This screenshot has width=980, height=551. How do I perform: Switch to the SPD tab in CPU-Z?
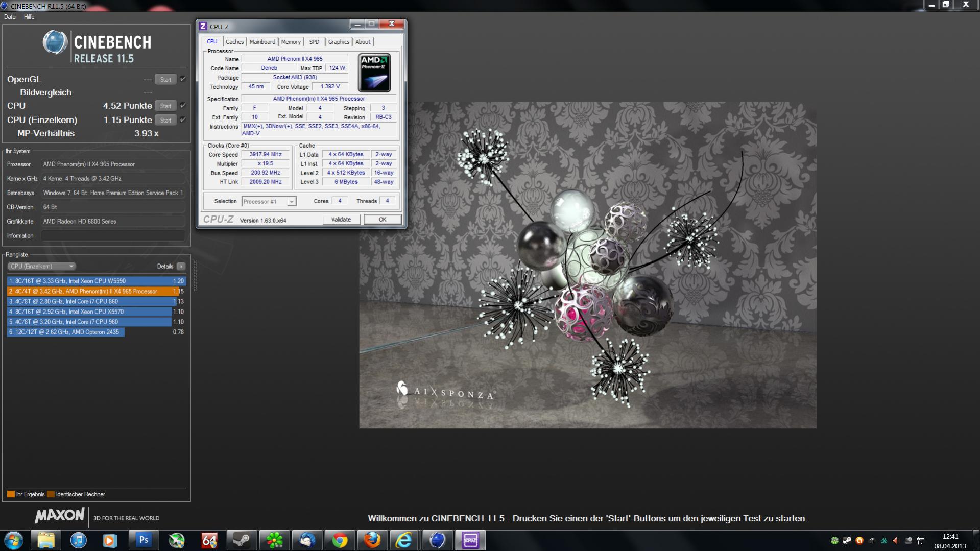point(314,42)
